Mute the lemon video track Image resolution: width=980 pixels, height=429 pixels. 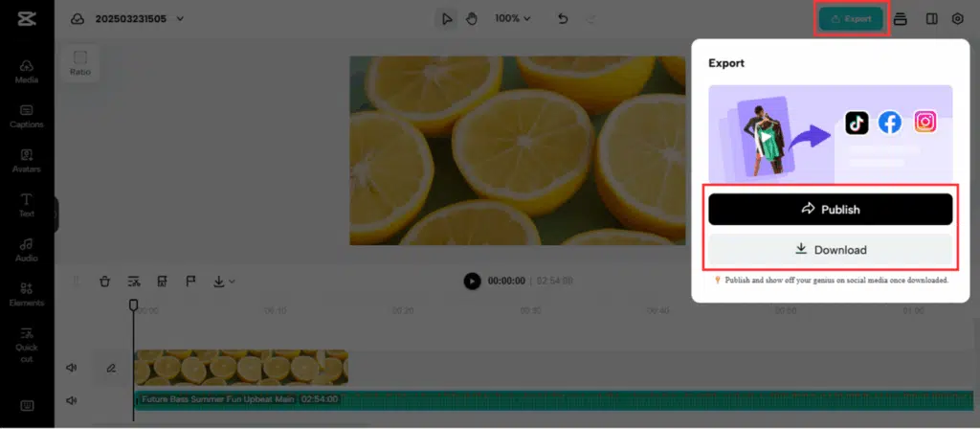click(72, 367)
